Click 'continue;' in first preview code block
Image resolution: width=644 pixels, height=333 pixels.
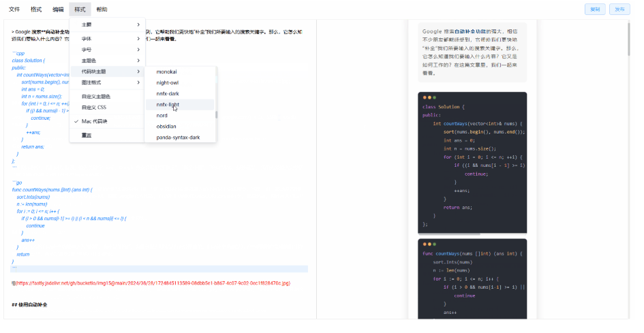476,174
